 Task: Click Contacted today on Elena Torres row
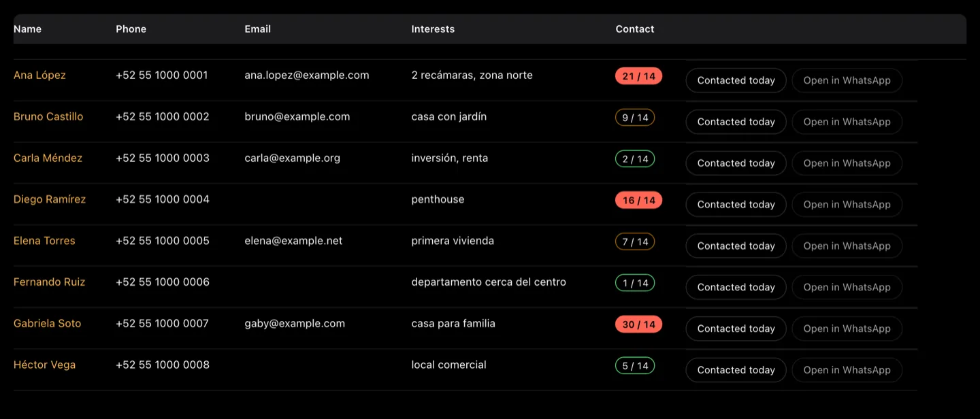click(x=736, y=246)
